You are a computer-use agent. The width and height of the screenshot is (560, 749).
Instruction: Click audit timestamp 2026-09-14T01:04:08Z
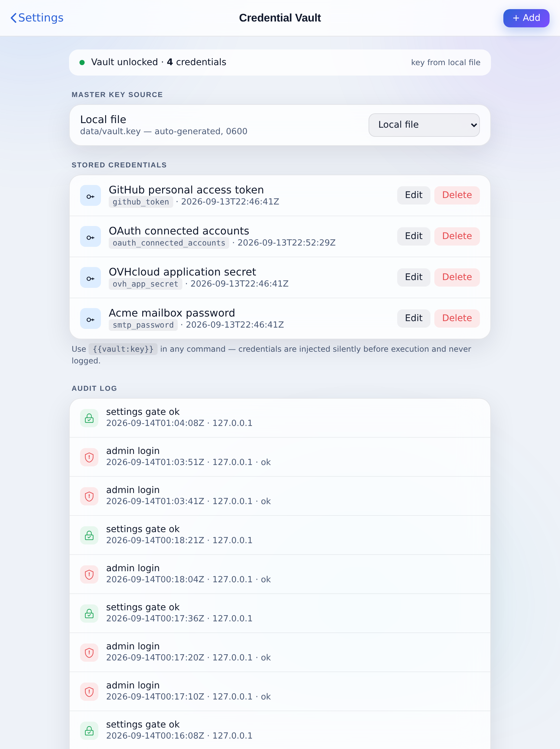coord(155,423)
